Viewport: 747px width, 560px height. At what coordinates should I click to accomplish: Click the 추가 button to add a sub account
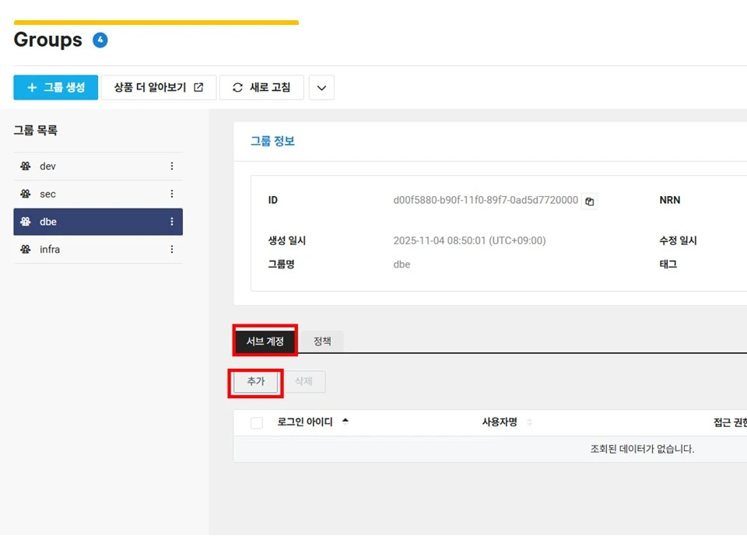pyautogui.click(x=255, y=382)
